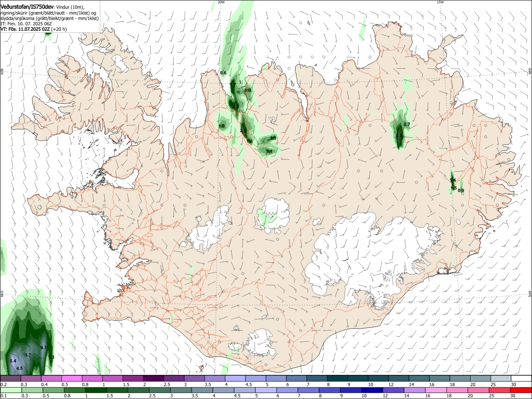Pick the white swatch after 30, upper legend
This screenshot has width=532, height=399.
(521, 378)
